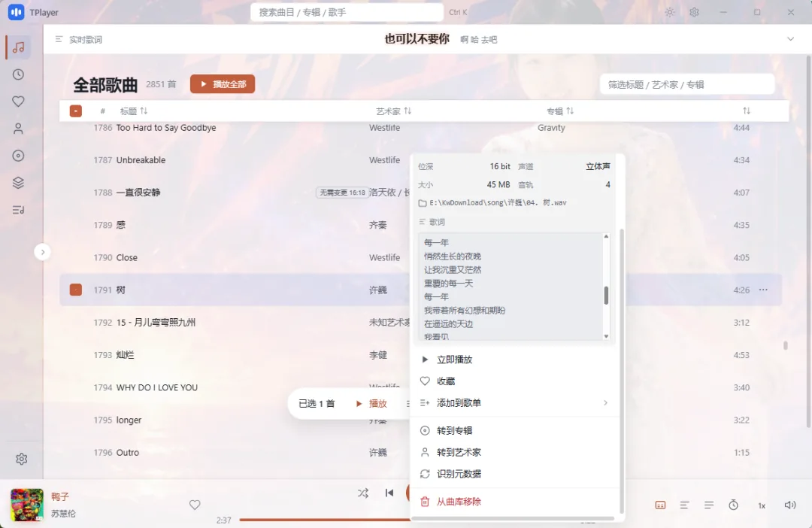Focus the 筛选标题 filter field
The height and width of the screenshot is (528, 812).
(x=687, y=84)
